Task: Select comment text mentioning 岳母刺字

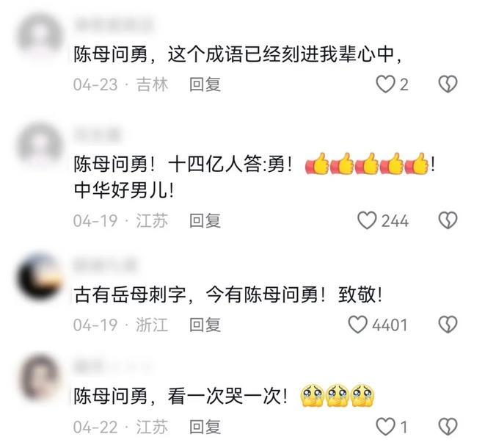Action: pyautogui.click(x=228, y=295)
